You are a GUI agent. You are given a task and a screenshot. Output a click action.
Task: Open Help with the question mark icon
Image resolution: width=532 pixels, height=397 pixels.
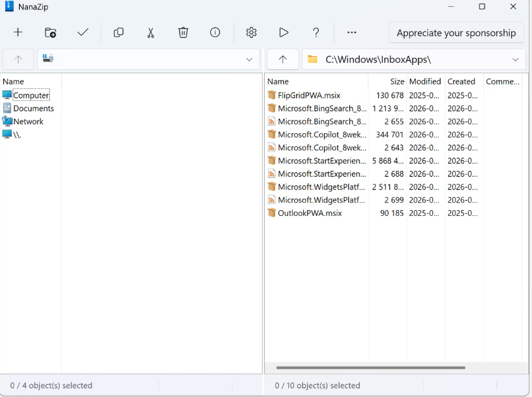click(x=316, y=33)
